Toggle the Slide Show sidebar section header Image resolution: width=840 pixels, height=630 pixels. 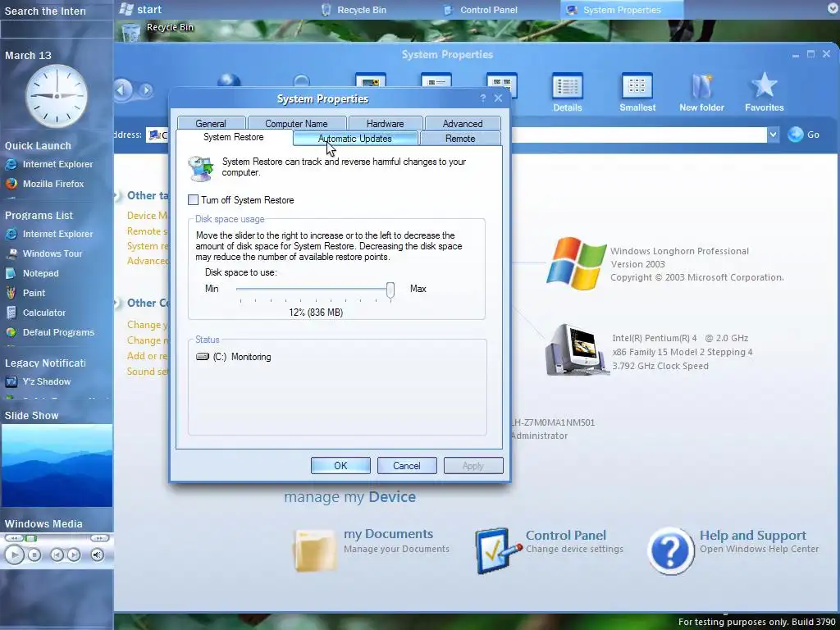tap(32, 416)
